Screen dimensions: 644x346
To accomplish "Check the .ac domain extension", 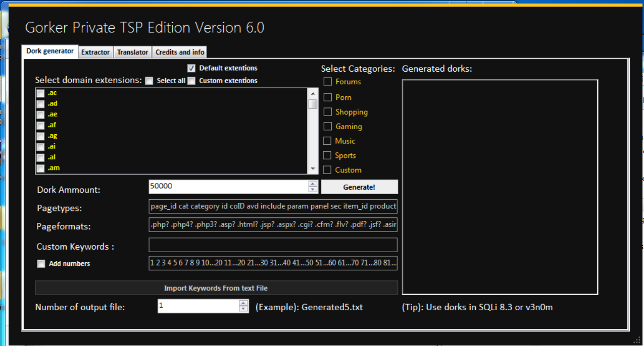I will coord(40,93).
